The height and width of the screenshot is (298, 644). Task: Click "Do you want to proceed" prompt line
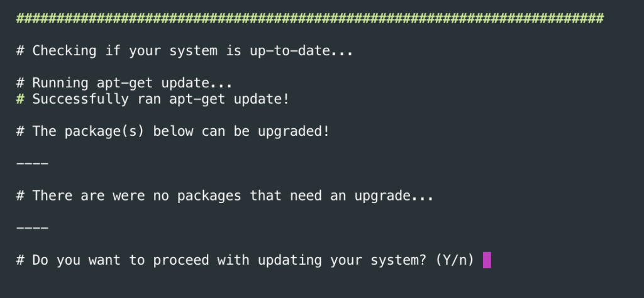pyautogui.click(x=245, y=260)
